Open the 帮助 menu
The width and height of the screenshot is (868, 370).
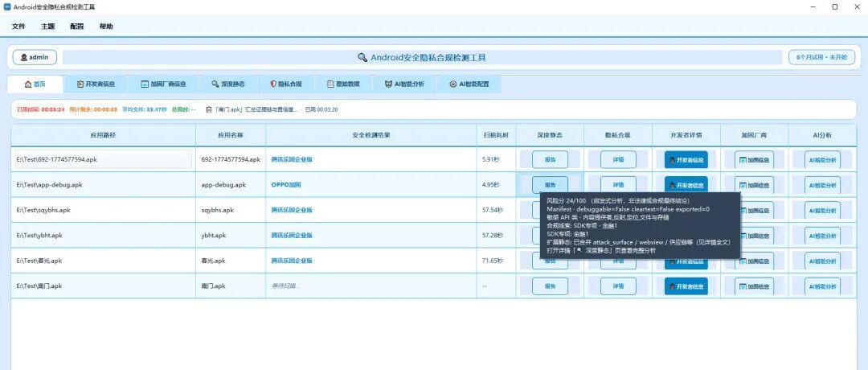pos(106,26)
